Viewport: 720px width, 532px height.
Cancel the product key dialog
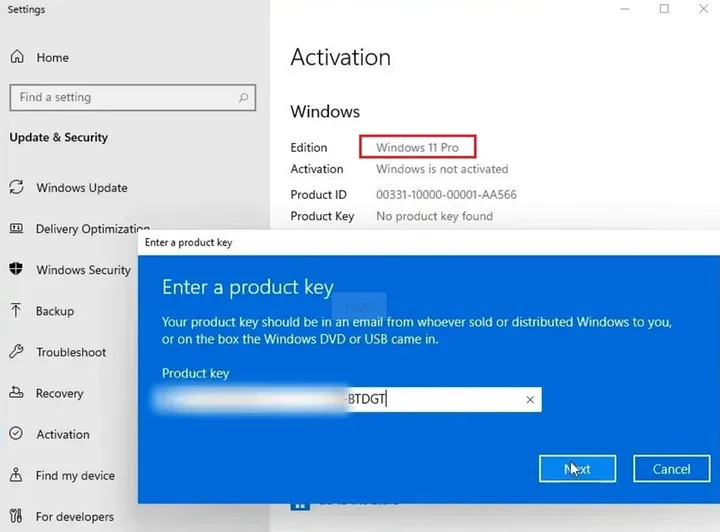[671, 468]
